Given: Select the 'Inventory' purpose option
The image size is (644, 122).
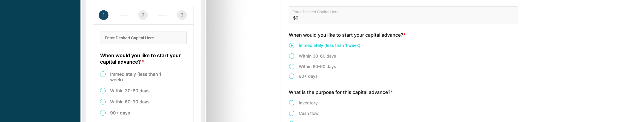Looking at the screenshot, I should tap(292, 103).
